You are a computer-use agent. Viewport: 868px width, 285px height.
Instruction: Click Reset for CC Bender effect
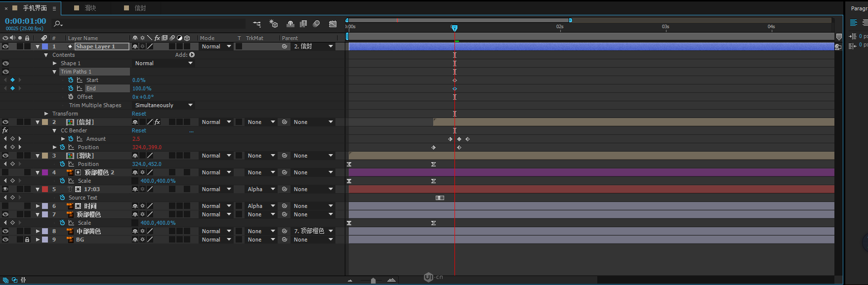139,130
